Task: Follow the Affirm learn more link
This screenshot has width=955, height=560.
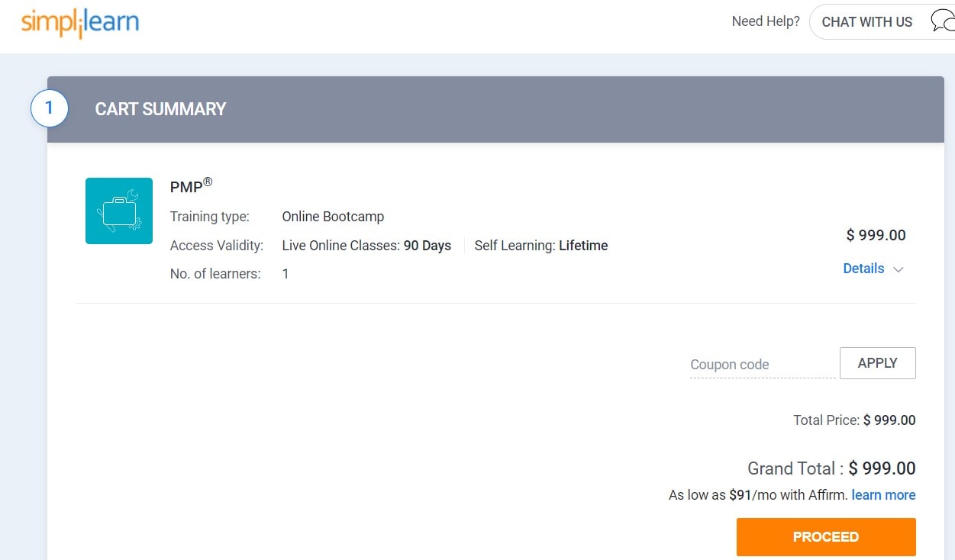Action: coord(883,495)
